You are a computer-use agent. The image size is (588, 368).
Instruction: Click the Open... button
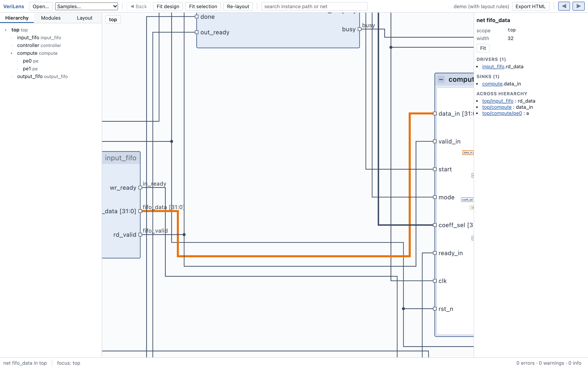pyautogui.click(x=41, y=6)
